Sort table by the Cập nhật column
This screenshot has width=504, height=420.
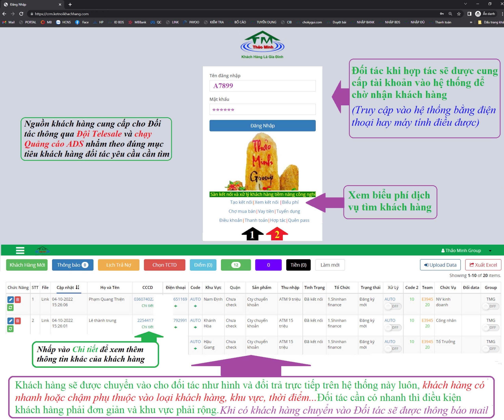click(68, 287)
